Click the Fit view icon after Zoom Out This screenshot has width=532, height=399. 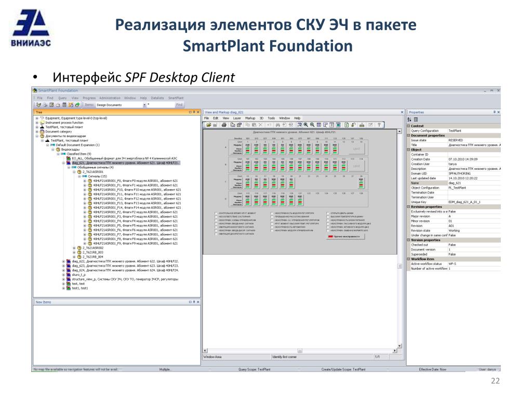pyautogui.click(x=319, y=125)
